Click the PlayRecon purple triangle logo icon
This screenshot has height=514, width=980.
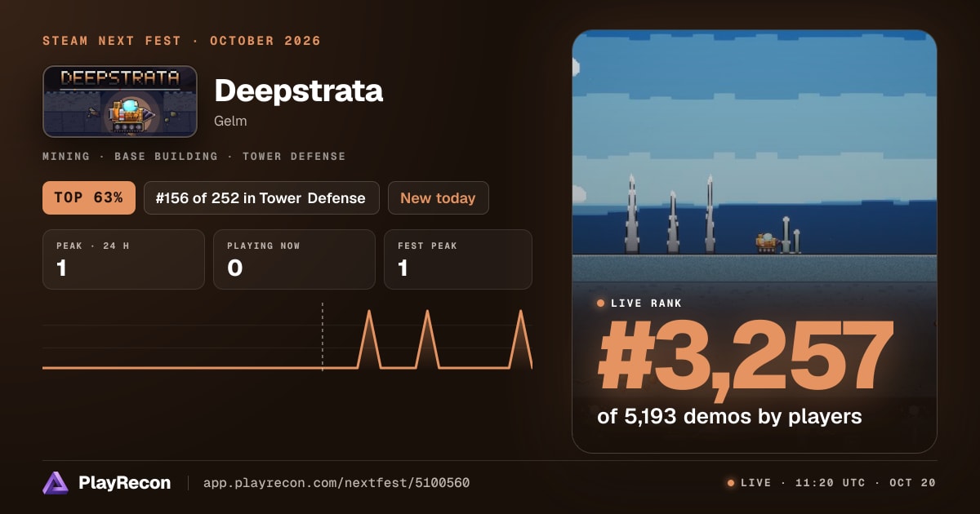point(56,483)
